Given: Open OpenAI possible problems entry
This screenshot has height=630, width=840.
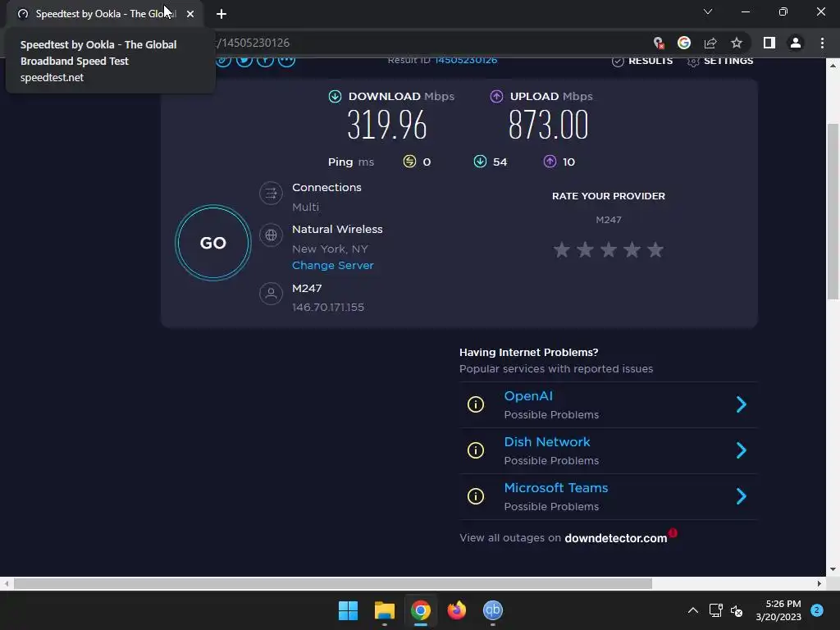Looking at the screenshot, I should coord(608,405).
